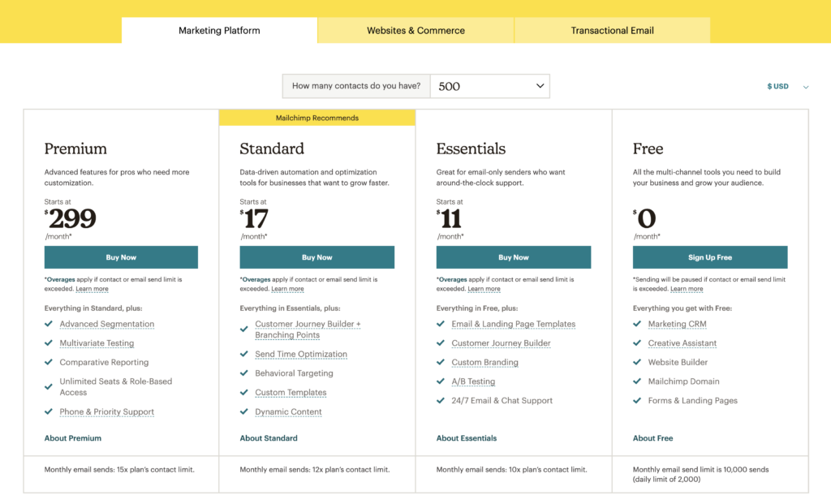Click the Sign Up Free button
The width and height of the screenshot is (831, 504).
pos(709,257)
